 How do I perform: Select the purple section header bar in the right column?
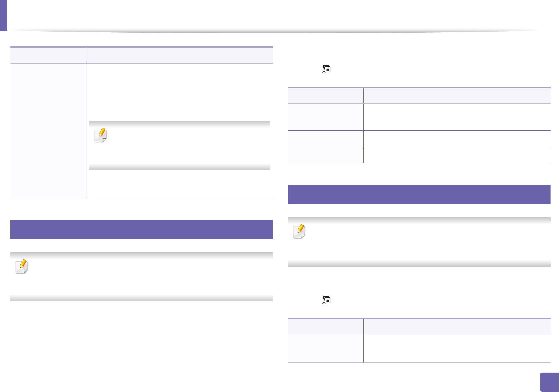click(x=419, y=194)
